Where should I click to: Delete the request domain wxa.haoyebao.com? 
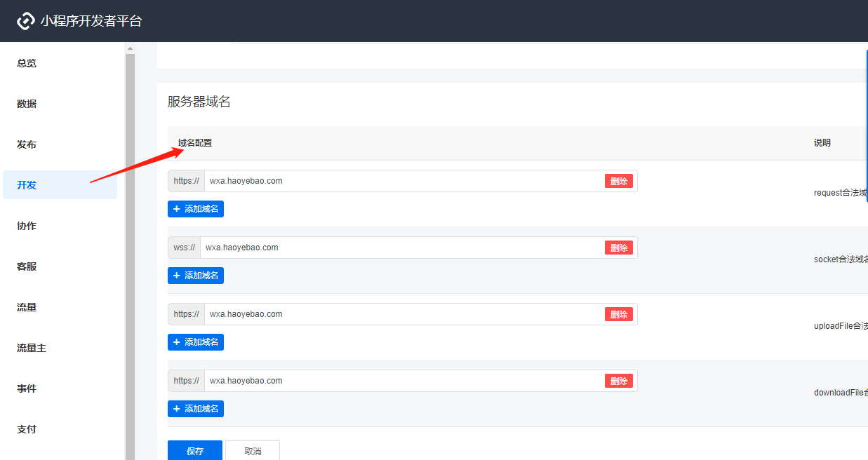618,181
